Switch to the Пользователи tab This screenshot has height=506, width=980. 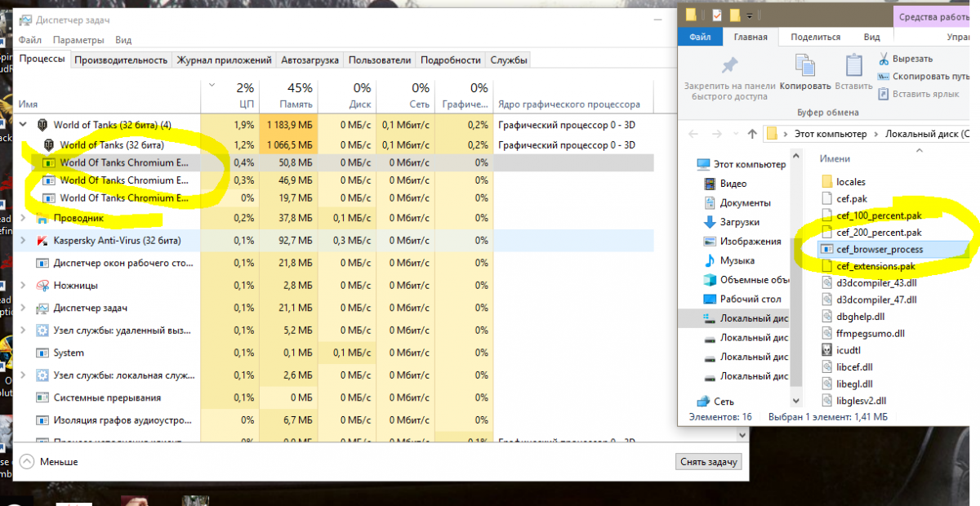point(380,60)
